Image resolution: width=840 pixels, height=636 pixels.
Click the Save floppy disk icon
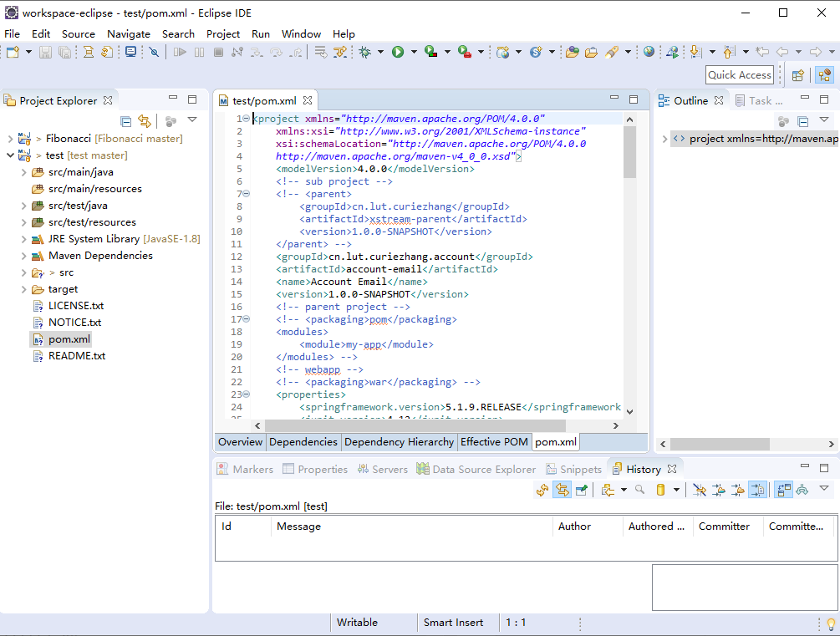[x=45, y=52]
